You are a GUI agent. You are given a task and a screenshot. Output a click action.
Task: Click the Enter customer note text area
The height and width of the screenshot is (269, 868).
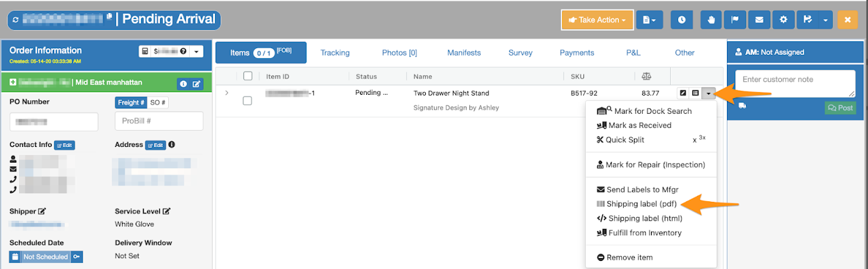(x=795, y=83)
